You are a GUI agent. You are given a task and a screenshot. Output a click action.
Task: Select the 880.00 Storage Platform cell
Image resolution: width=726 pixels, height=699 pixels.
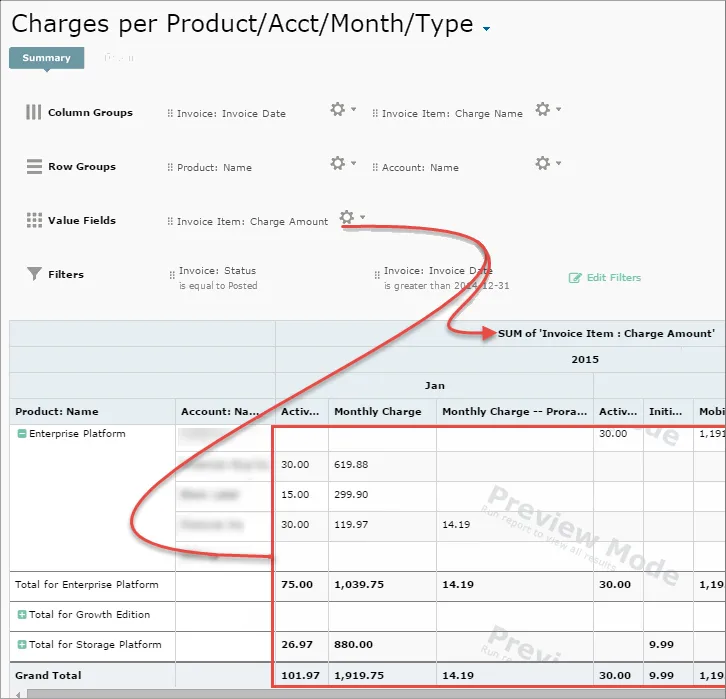point(382,645)
